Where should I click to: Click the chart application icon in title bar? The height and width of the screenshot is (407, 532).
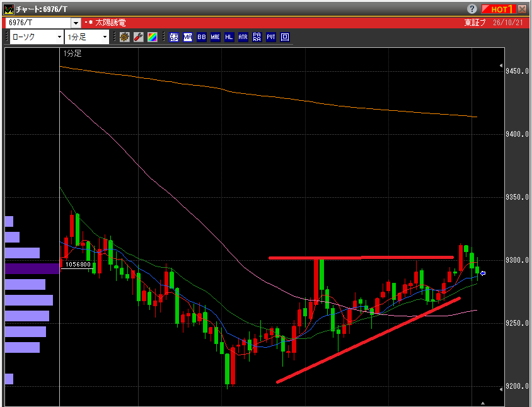point(9,9)
